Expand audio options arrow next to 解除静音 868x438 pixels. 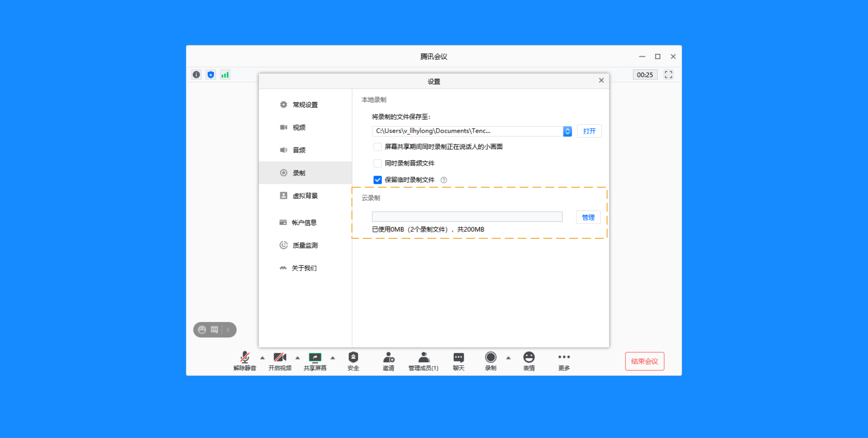tap(262, 358)
